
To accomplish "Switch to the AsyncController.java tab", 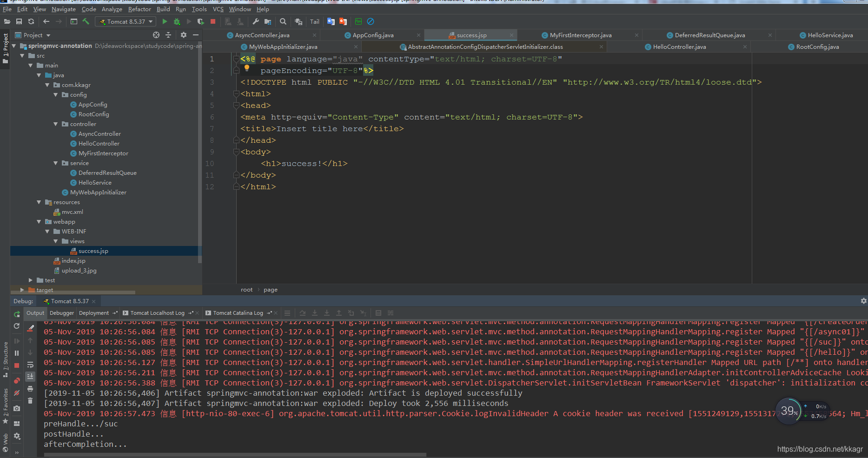I will pyautogui.click(x=262, y=35).
